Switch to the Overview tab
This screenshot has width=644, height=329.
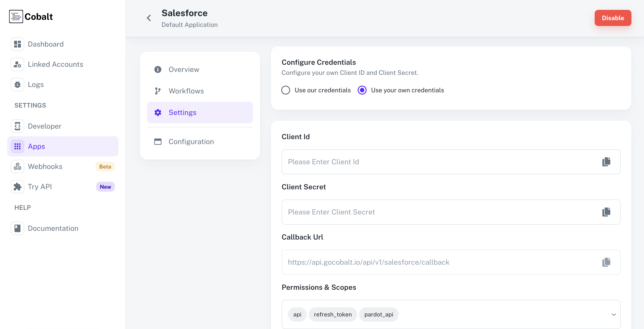point(184,69)
